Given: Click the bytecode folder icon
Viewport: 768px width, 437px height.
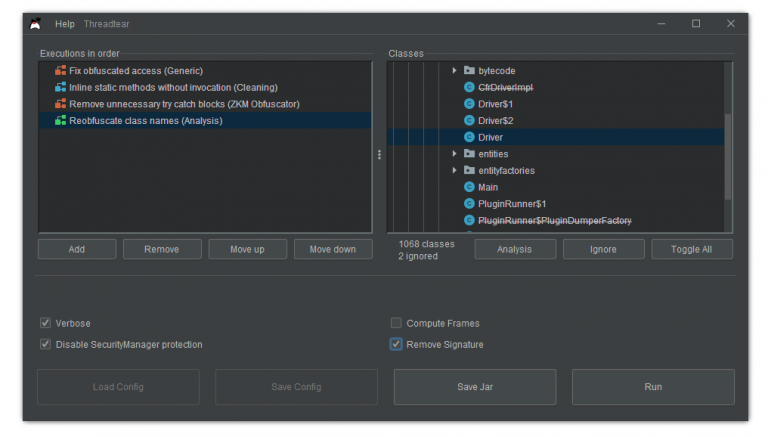Looking at the screenshot, I should (x=469, y=70).
